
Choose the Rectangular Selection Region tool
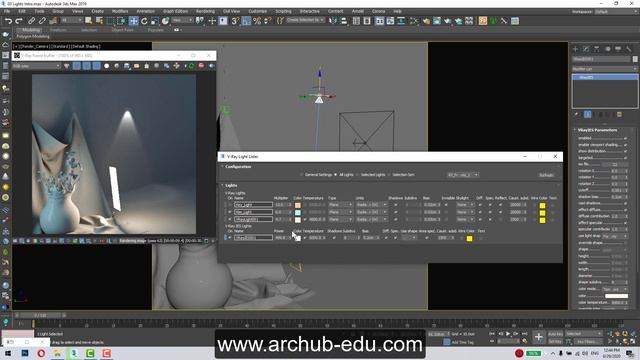(x=110, y=21)
